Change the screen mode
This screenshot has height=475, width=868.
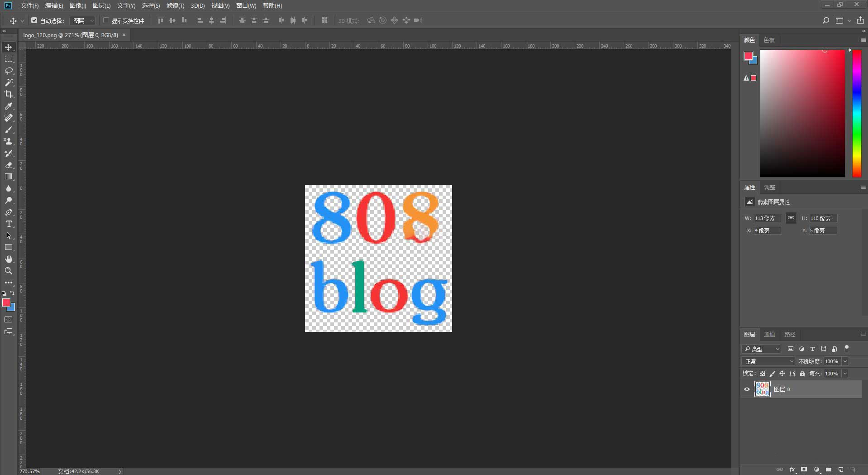(9, 331)
